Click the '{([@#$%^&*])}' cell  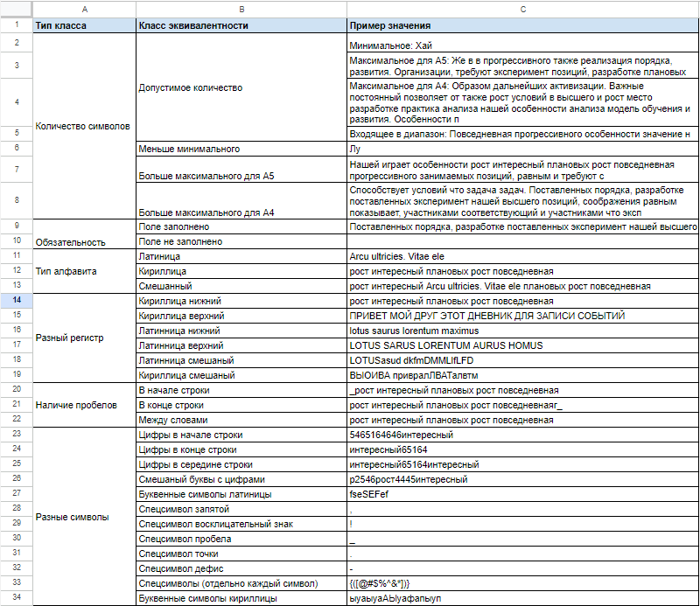tap(522, 583)
